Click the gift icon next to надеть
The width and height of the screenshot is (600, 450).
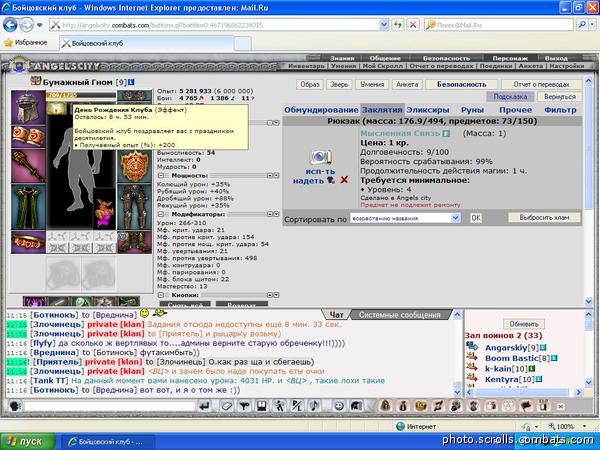pyautogui.click(x=331, y=180)
